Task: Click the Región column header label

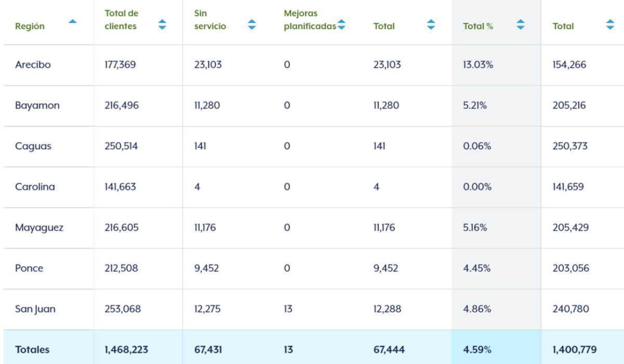Action: [30, 26]
